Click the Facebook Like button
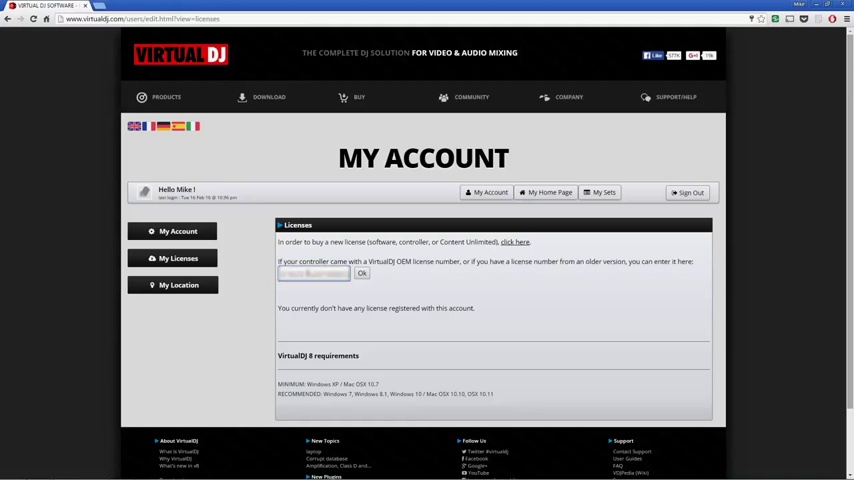Viewport: 854px width, 480px height. [x=654, y=56]
